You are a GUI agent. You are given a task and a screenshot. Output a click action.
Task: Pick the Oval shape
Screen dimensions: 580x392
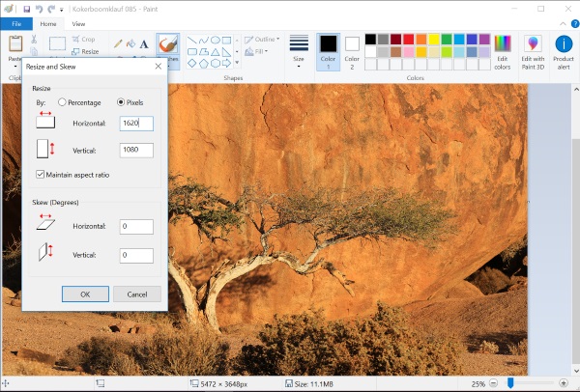(x=216, y=40)
